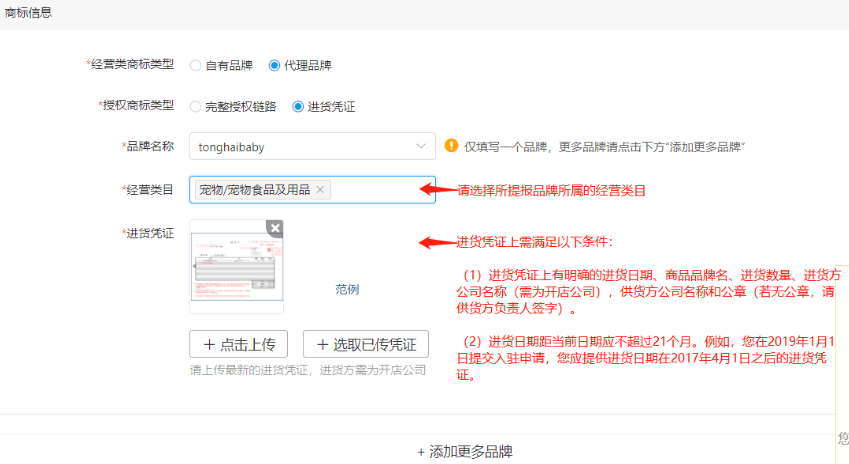The width and height of the screenshot is (849, 464).
Task: Choose 完整授权链路 as authorization type
Action: tap(195, 106)
